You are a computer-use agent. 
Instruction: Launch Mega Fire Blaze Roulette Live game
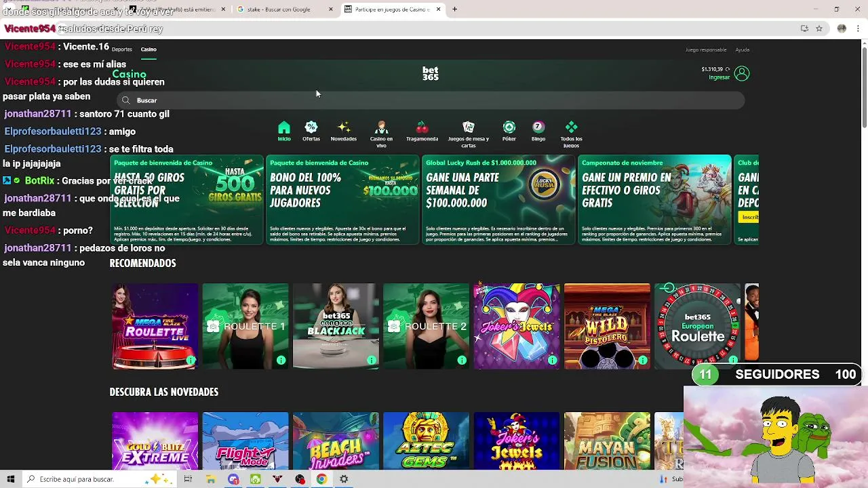(155, 327)
